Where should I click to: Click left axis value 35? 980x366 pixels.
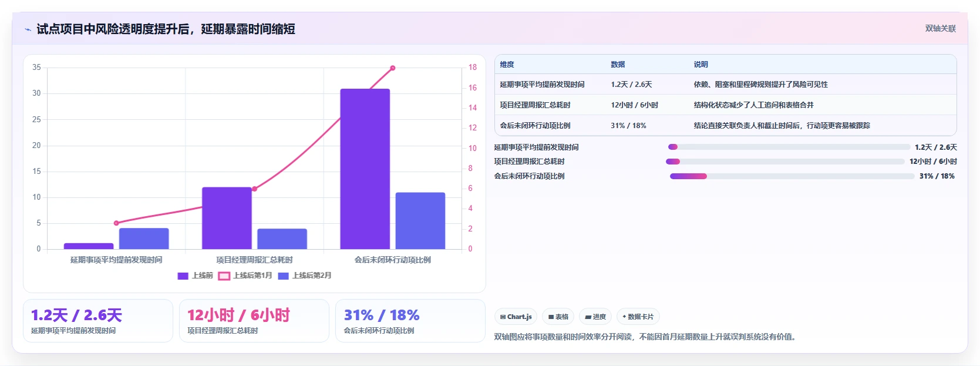[x=36, y=68]
